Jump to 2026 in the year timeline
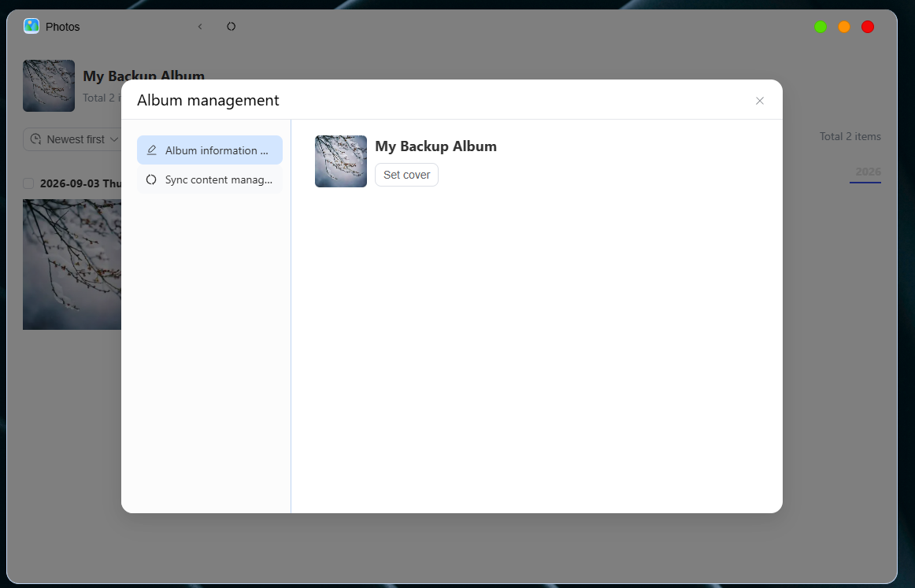915x588 pixels. pyautogui.click(x=868, y=172)
